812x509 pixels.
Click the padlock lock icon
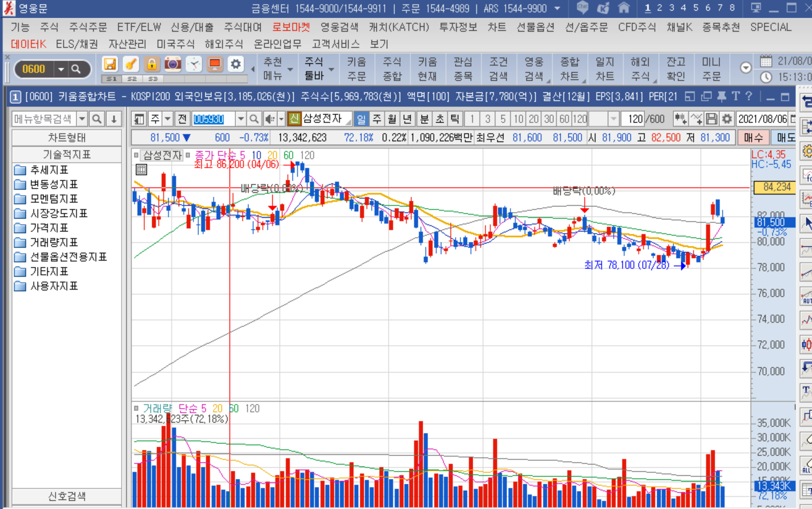click(152, 64)
